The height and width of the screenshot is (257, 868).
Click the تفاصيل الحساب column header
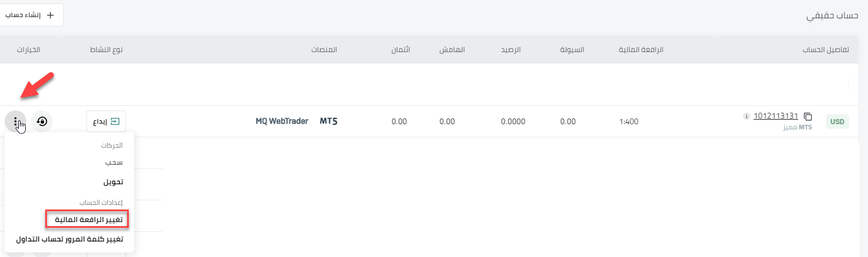[825, 50]
